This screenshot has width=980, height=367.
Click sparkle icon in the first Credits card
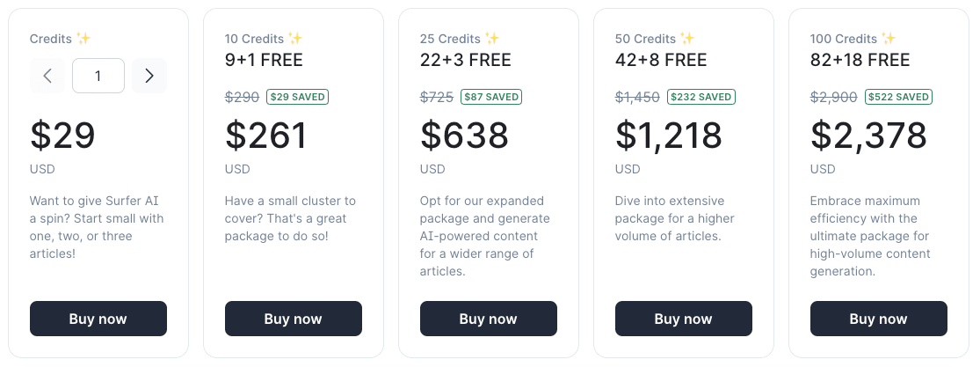(x=83, y=39)
